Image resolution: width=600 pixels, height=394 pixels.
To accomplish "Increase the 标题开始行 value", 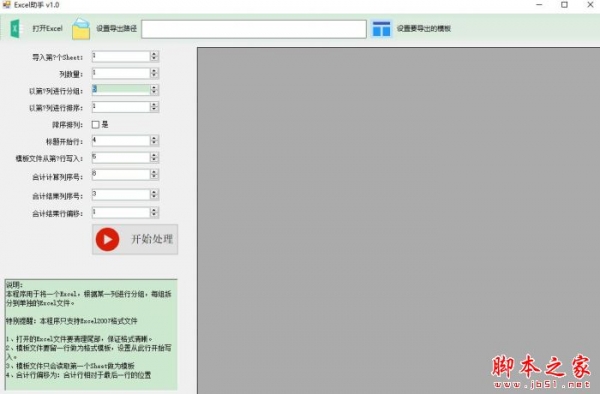I will (x=154, y=138).
